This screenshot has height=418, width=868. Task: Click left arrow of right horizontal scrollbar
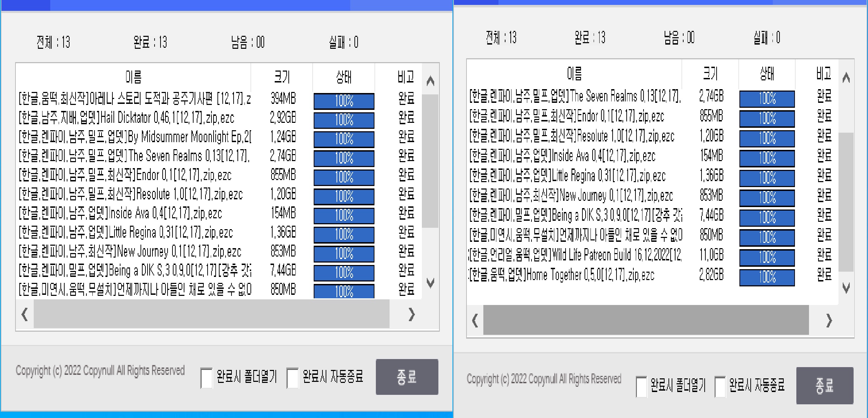(475, 320)
